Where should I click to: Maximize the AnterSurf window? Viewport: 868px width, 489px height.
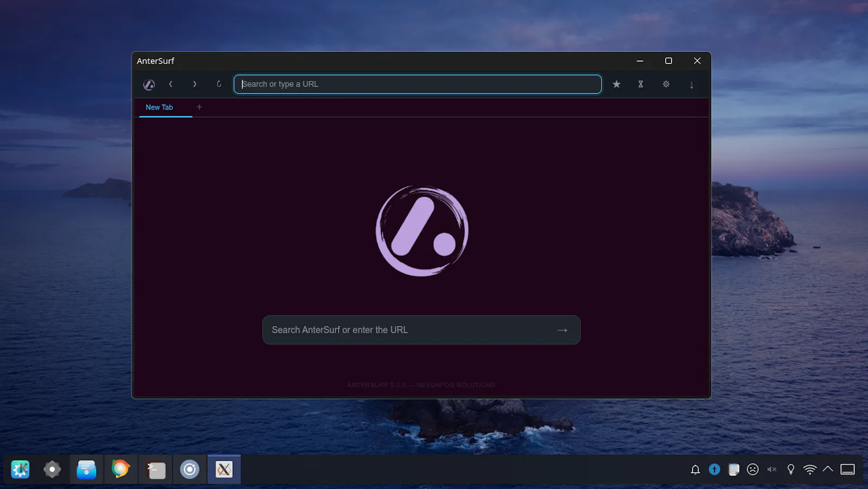click(669, 61)
